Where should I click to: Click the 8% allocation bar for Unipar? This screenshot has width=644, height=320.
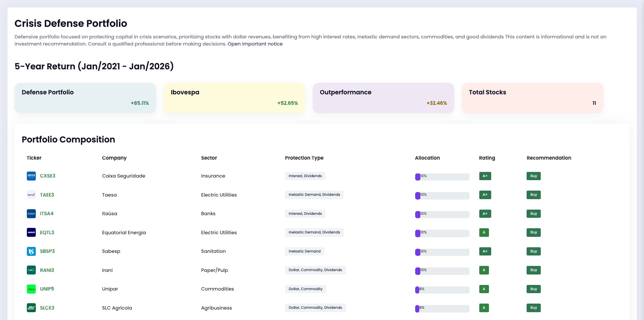pyautogui.click(x=442, y=290)
